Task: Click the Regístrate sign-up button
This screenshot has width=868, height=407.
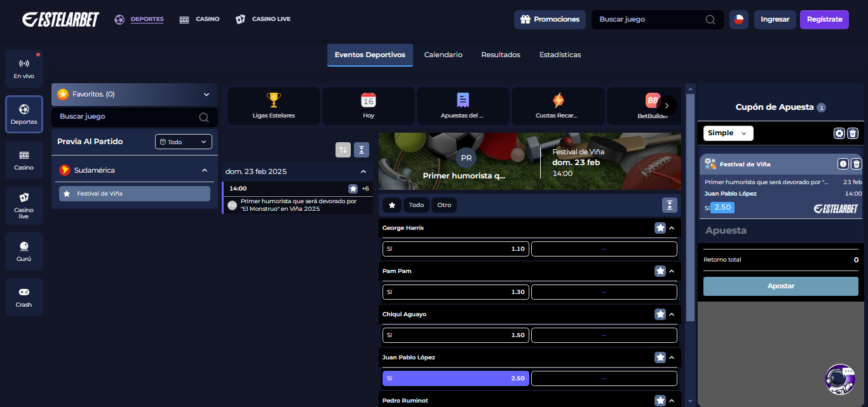Action: 824,20
